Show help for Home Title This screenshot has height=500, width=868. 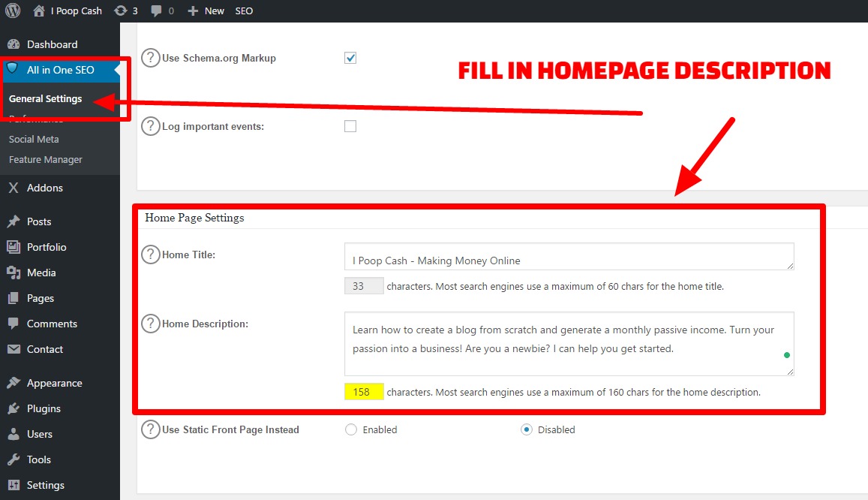coord(151,255)
